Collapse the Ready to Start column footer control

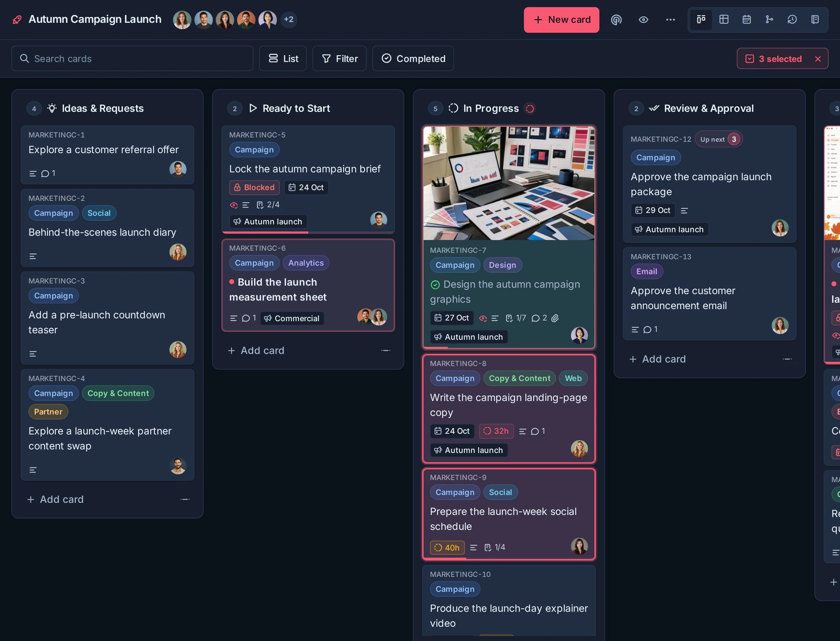[385, 350]
